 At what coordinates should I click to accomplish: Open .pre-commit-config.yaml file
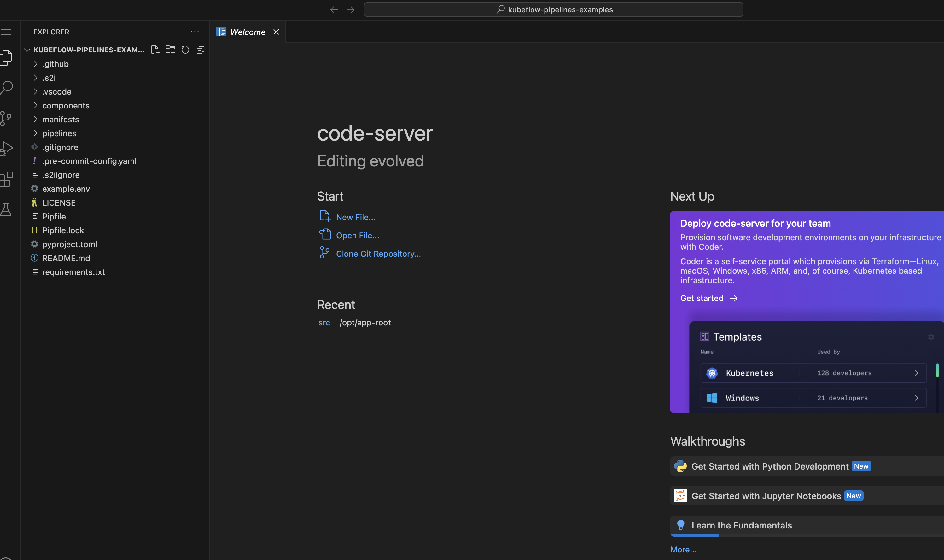tap(90, 161)
